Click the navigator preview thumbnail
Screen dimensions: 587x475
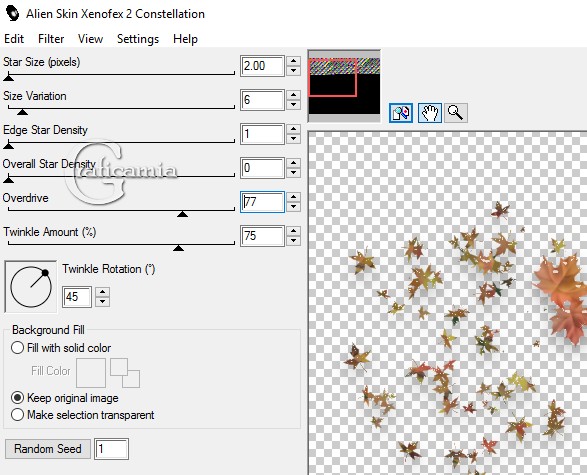point(344,86)
